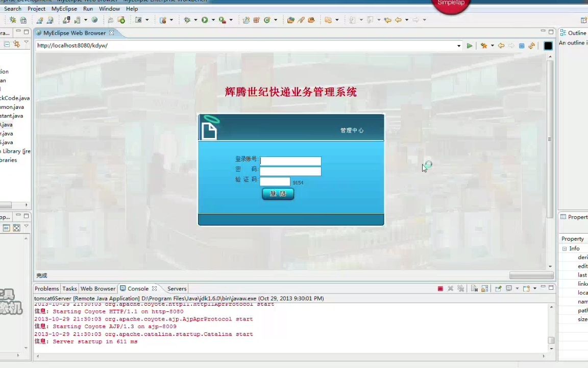Switch to the Problems tab

pos(46,288)
